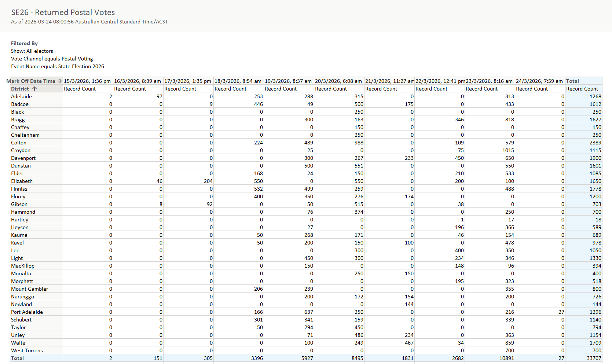Image resolution: width=612 pixels, height=364 pixels.
Task: Click the Port Adelaide row label
Action: click(27, 312)
